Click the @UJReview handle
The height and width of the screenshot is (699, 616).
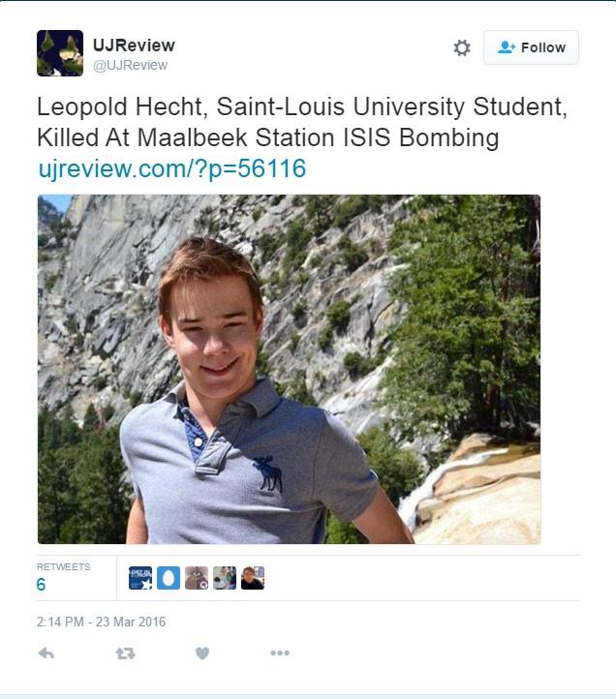(x=130, y=65)
